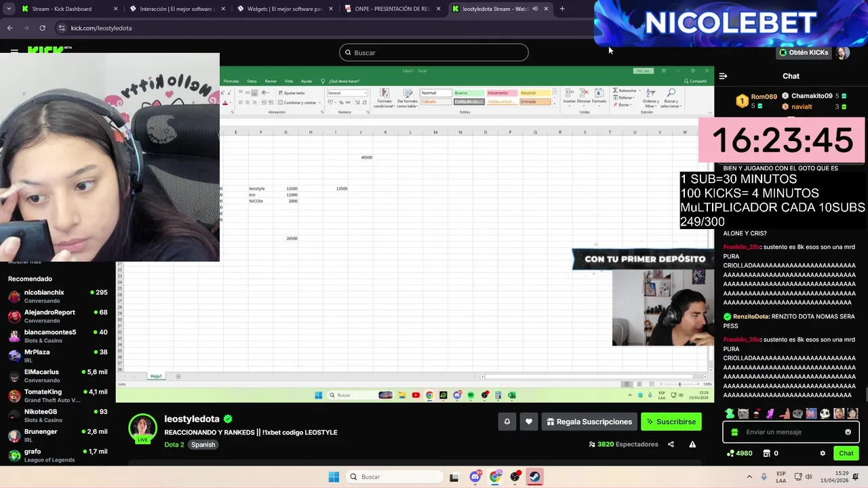Viewport: 868px width, 488px height.
Task: Click Formato condicional in Excel ribbon
Action: point(384,98)
